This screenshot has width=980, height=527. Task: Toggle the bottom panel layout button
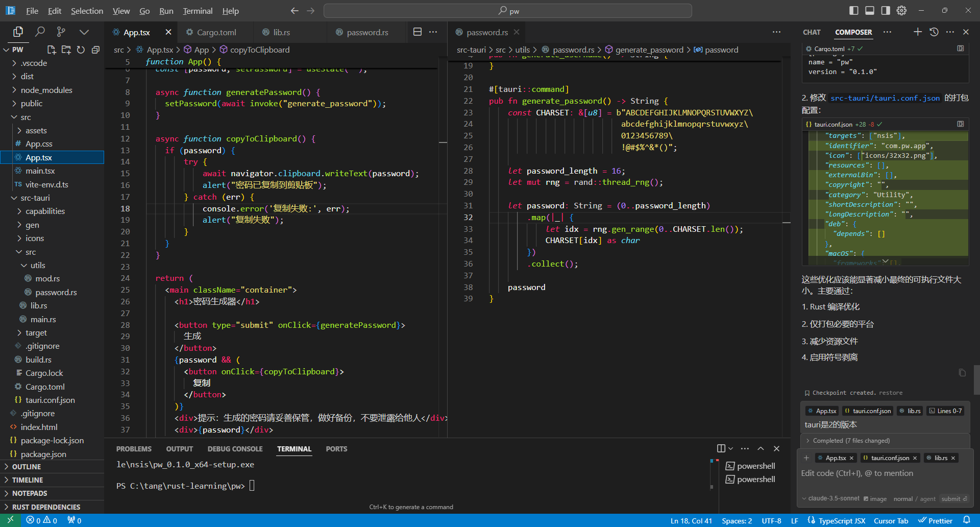[870, 11]
